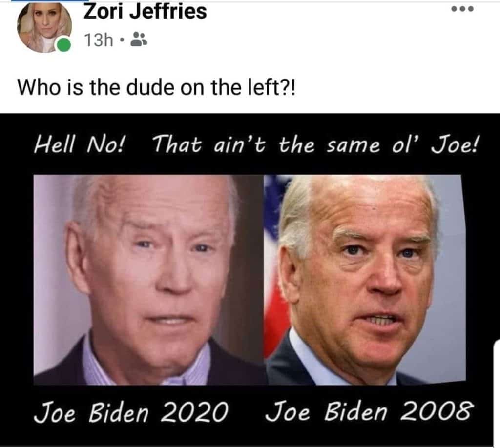Click the dot separator after 13h

point(121,40)
